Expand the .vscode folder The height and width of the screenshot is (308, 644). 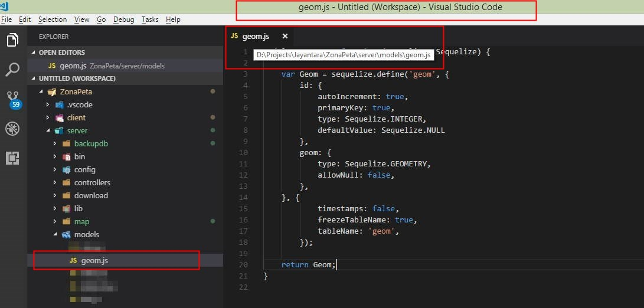coord(48,104)
